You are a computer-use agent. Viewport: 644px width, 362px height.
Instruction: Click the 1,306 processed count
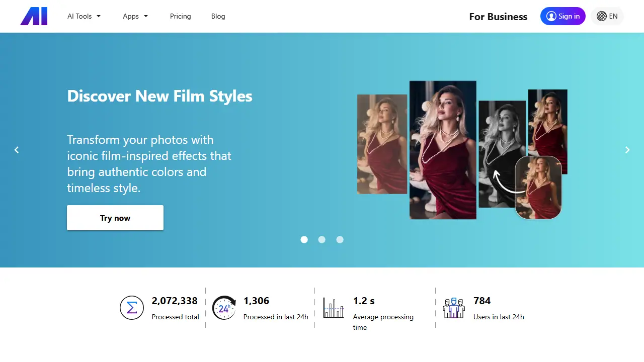257,301
